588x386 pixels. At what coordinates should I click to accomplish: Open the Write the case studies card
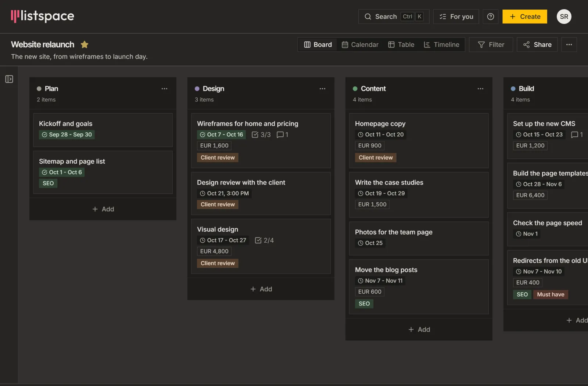[x=419, y=195]
